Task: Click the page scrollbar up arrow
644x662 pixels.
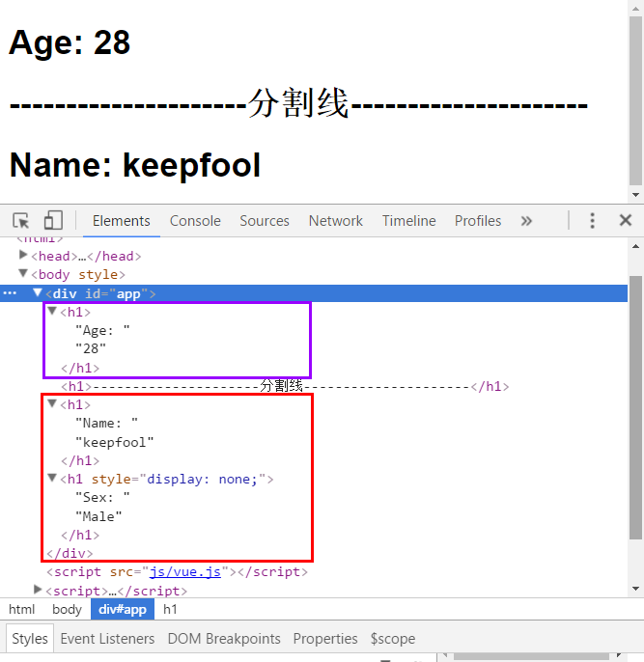Action: (x=635, y=7)
